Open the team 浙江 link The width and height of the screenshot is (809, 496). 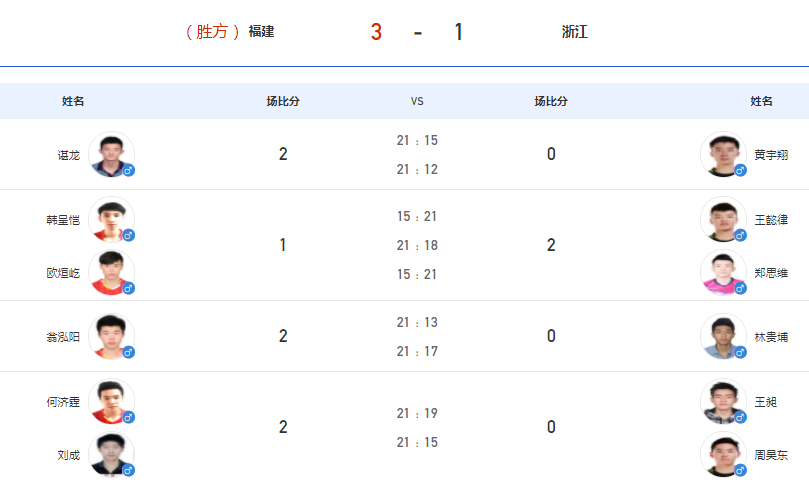tap(575, 31)
